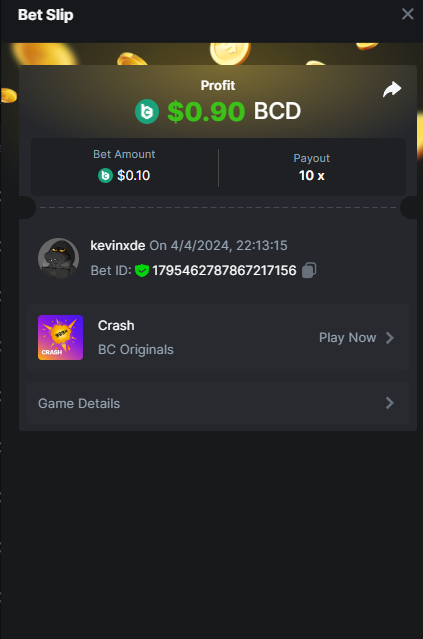This screenshot has width=423, height=639.
Task: Expand the Game Details row
Action: (218, 403)
